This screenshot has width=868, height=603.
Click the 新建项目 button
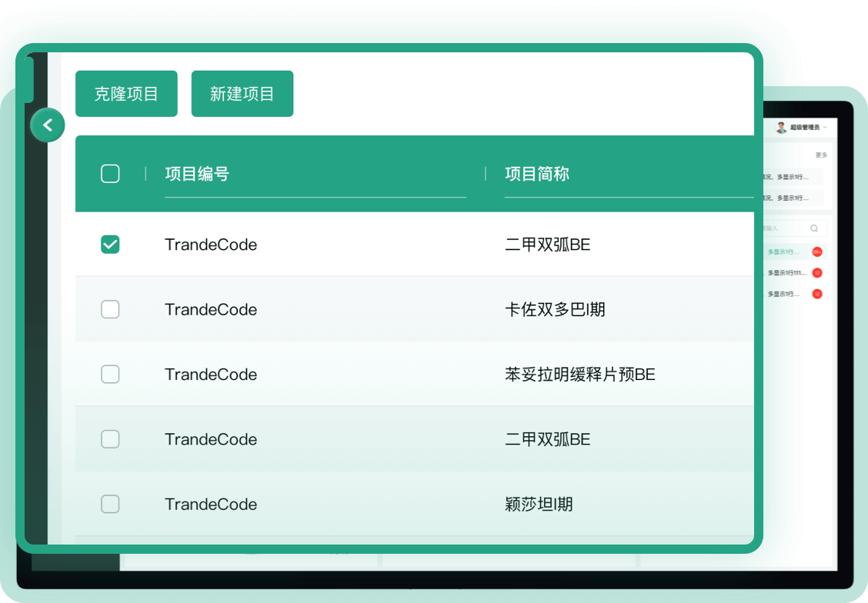pyautogui.click(x=242, y=94)
